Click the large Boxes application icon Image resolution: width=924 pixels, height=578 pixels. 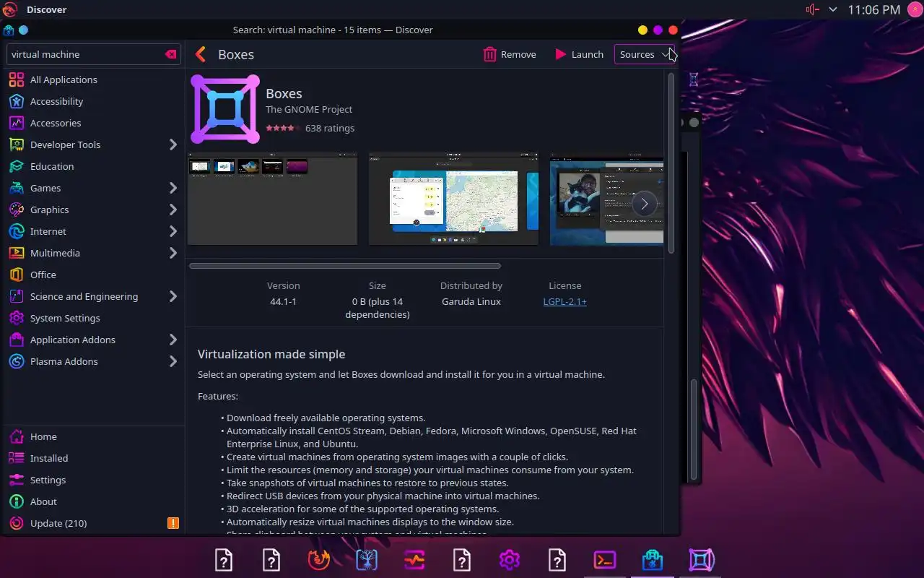(225, 109)
